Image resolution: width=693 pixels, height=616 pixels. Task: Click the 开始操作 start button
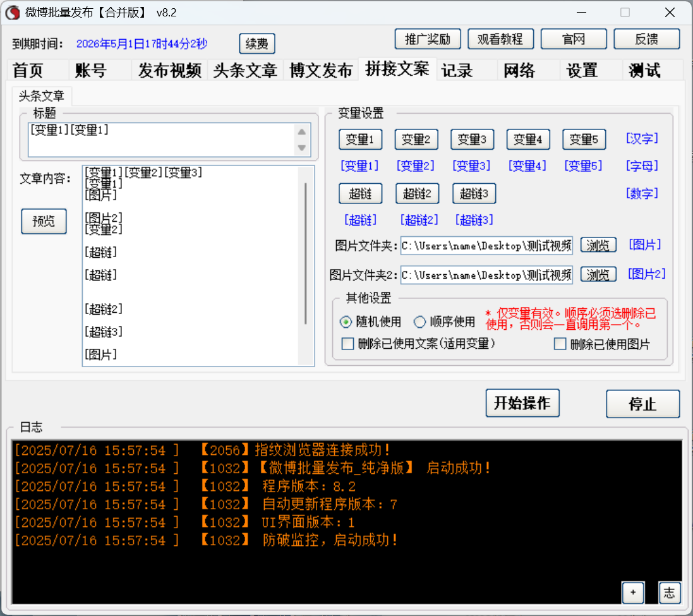522,403
